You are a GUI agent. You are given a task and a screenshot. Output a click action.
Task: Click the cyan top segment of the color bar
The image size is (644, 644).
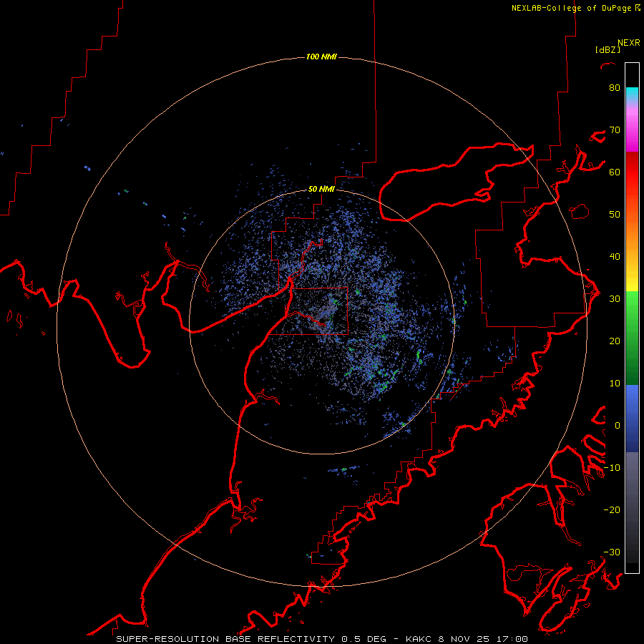coord(632,92)
